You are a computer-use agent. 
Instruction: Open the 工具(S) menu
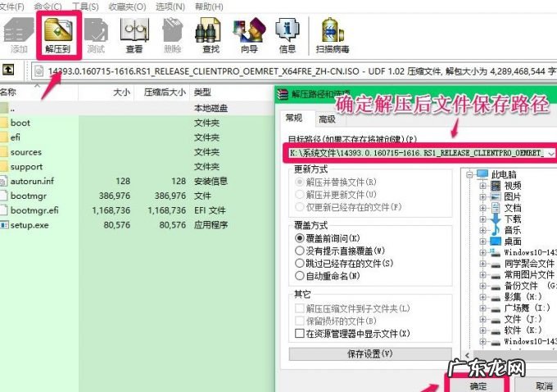(x=86, y=7)
